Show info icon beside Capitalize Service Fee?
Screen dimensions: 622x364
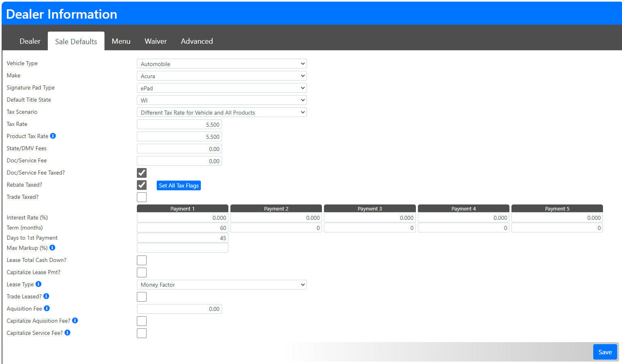[x=68, y=333]
